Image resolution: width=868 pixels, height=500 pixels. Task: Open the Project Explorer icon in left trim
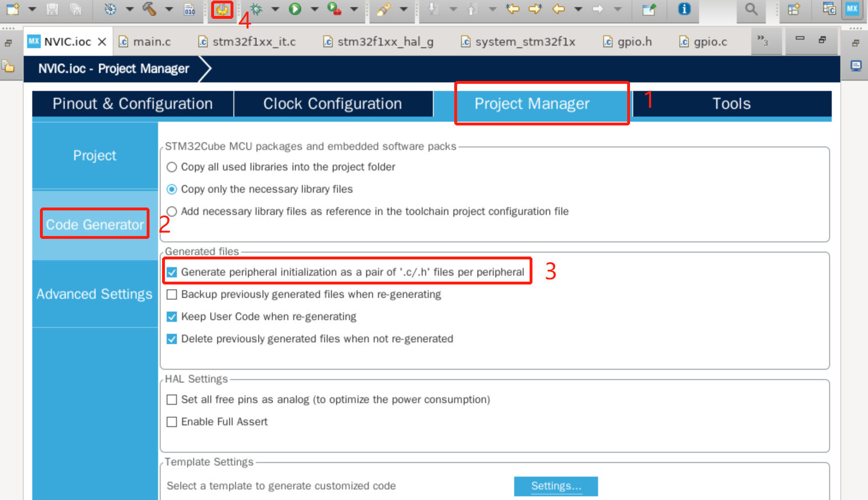point(8,66)
